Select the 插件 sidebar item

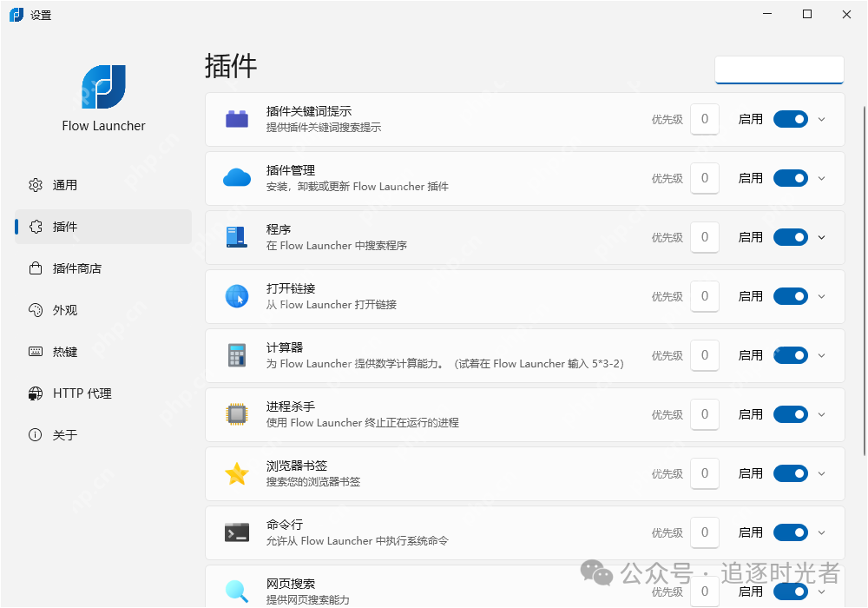coord(103,227)
